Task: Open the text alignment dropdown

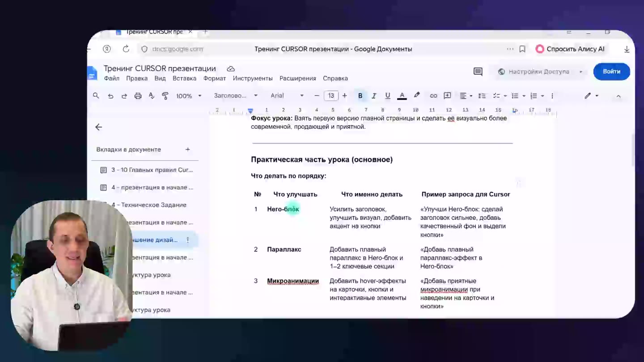Action: pyautogui.click(x=466, y=96)
